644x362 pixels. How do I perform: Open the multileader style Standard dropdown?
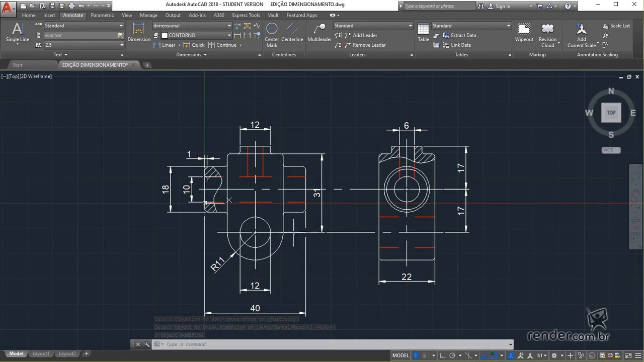pyautogui.click(x=373, y=26)
